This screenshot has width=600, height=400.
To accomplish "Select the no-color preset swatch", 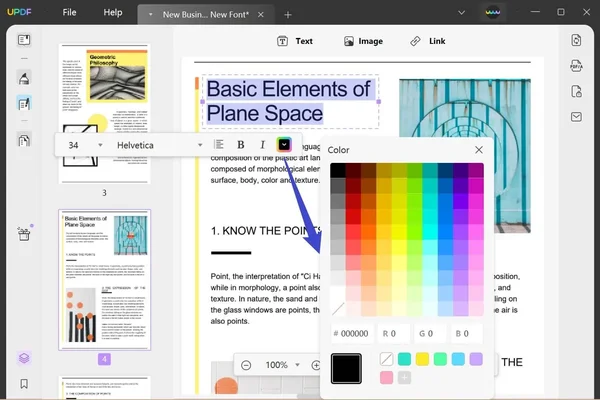I will point(386,359).
